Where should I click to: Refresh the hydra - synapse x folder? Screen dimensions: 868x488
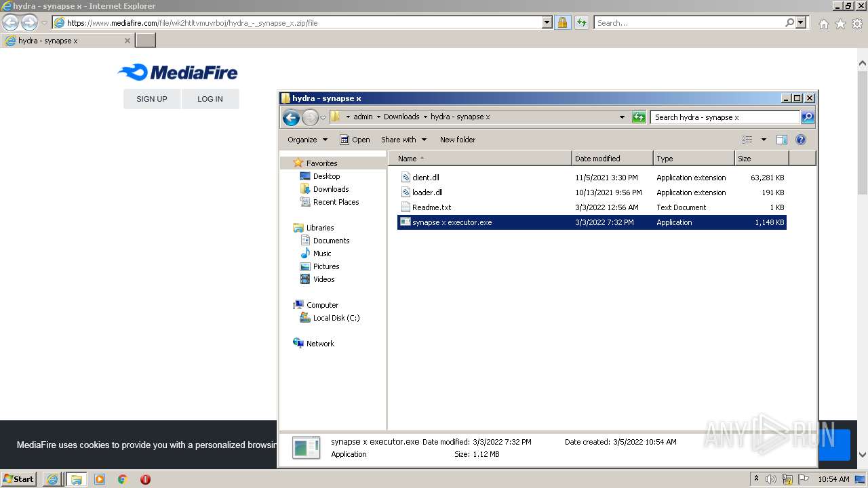click(x=639, y=117)
